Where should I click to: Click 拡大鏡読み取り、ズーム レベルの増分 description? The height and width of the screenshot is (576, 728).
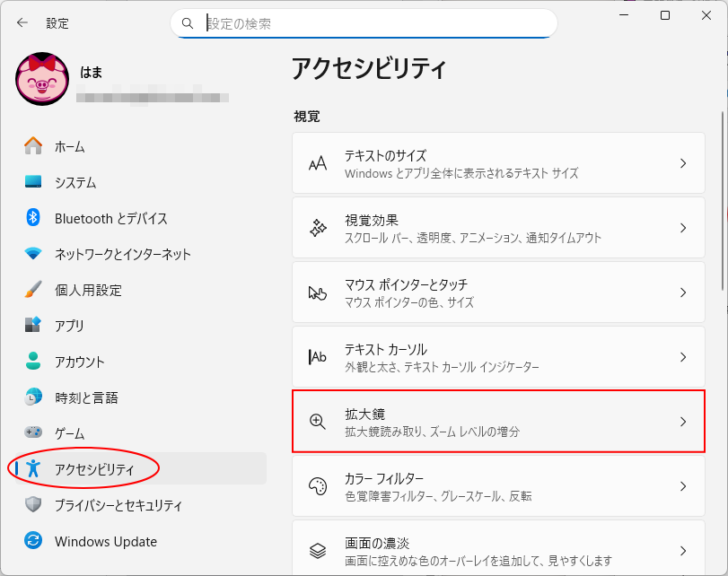click(432, 432)
